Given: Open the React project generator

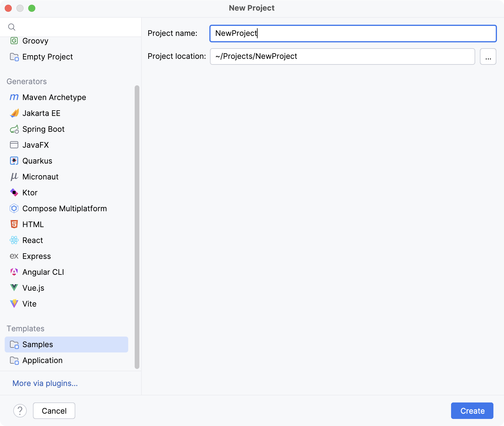Looking at the screenshot, I should click(x=33, y=240).
